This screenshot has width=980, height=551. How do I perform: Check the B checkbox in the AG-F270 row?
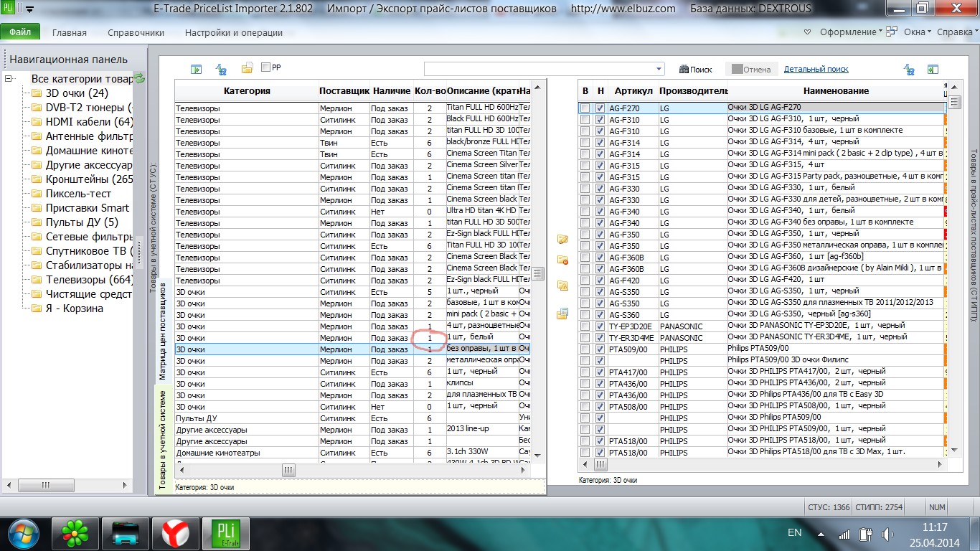point(585,108)
